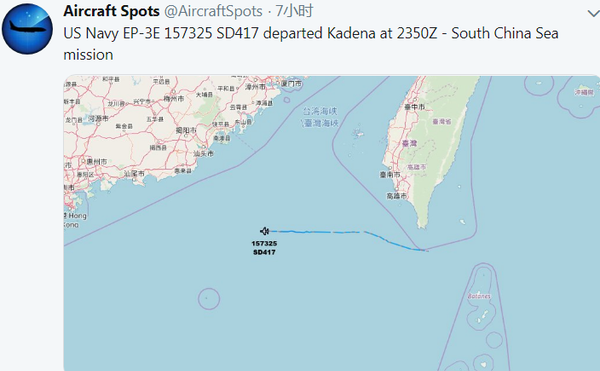Open the @AircraftSpots handle link
The width and height of the screenshot is (600, 371).
pyautogui.click(x=213, y=11)
